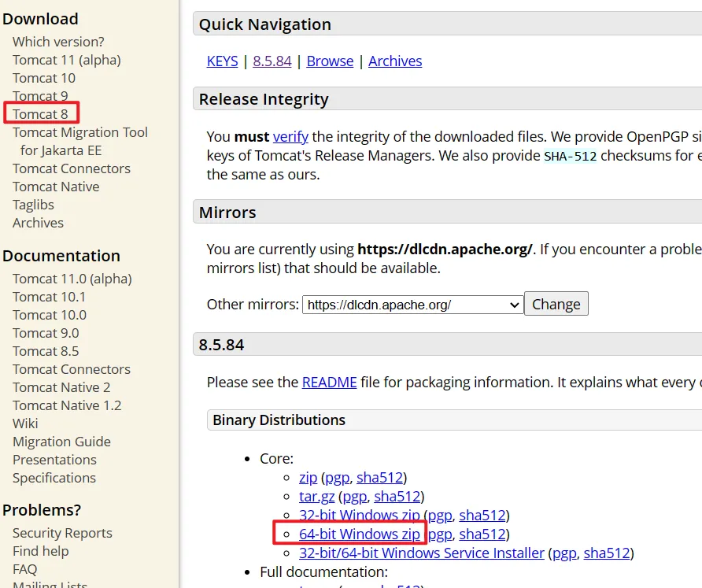View Tomcat 8.5 documentation
The width and height of the screenshot is (702, 588).
click(46, 351)
